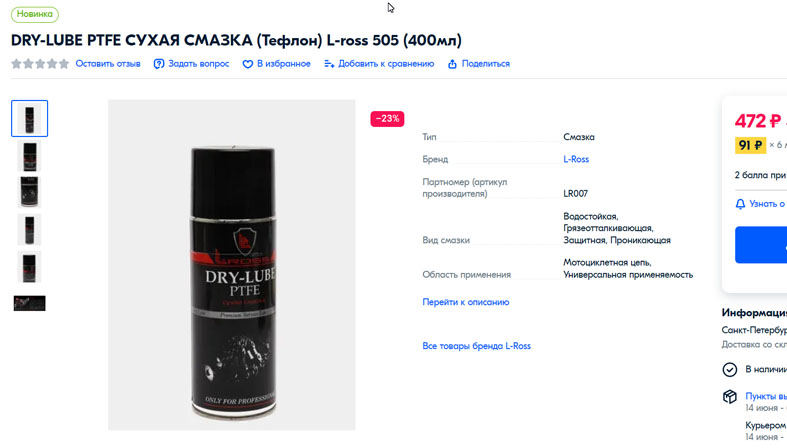Go to 'Перейти к описанию'
This screenshot has height=448, width=787.
[466, 302]
